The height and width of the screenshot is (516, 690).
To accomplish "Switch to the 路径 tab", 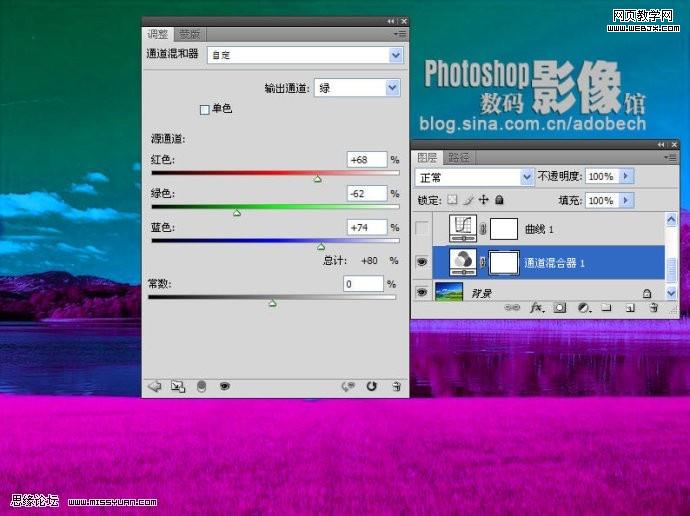I will coord(459,157).
